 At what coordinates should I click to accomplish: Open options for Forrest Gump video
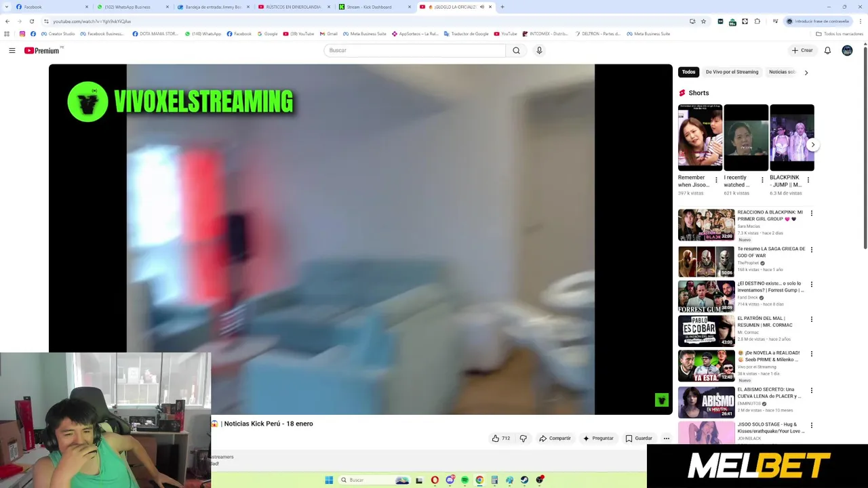(811, 284)
